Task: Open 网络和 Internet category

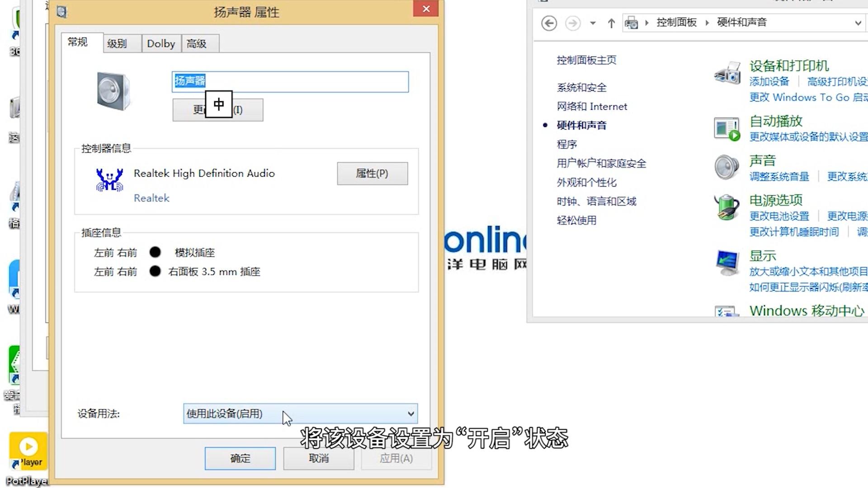Action: click(592, 106)
